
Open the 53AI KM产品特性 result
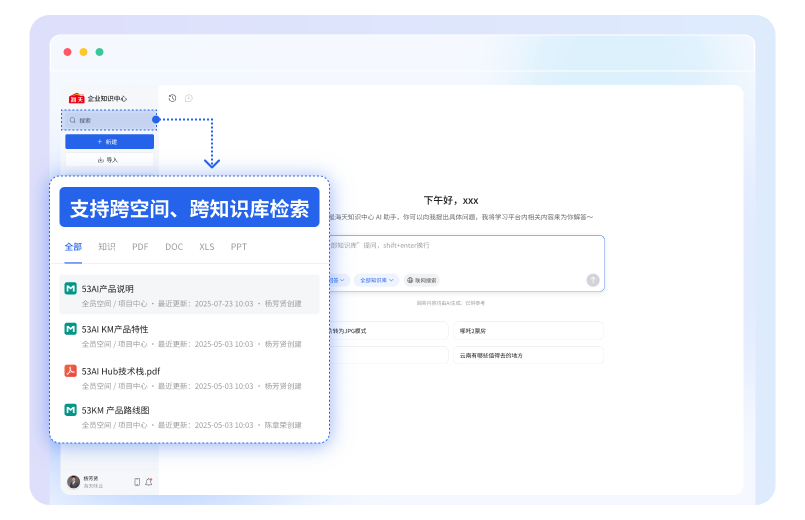[x=189, y=336]
